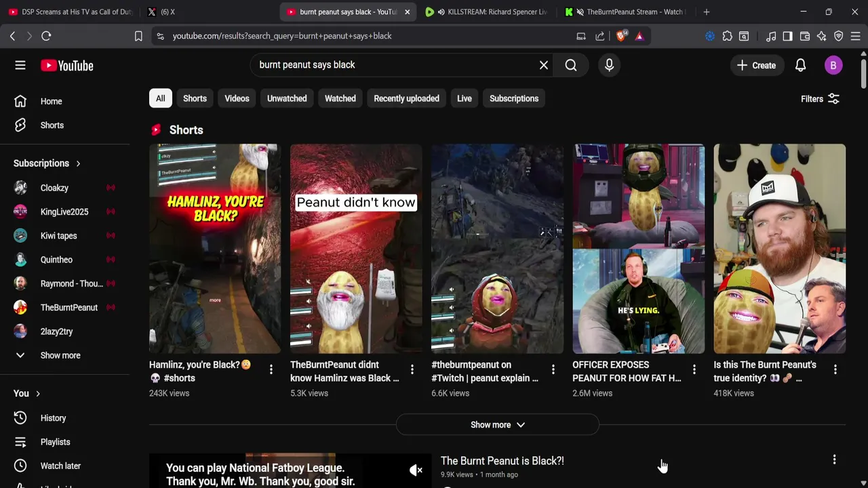Select the Subscriptions filter chip
The width and height of the screenshot is (868, 488).
click(x=514, y=98)
